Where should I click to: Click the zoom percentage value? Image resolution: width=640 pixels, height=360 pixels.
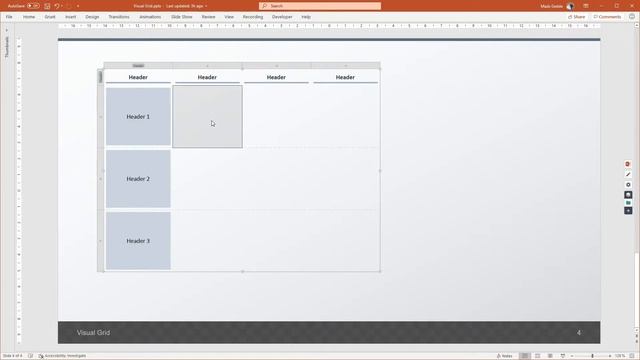coord(620,356)
